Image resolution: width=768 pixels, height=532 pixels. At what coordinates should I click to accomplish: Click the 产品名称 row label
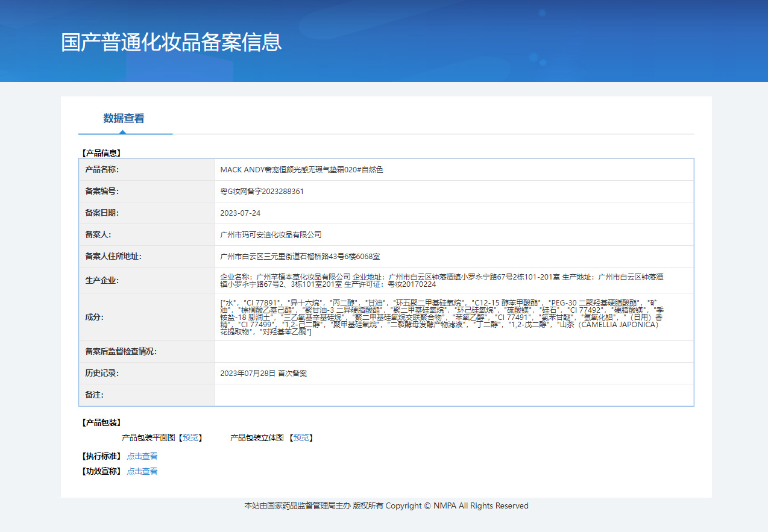(102, 170)
